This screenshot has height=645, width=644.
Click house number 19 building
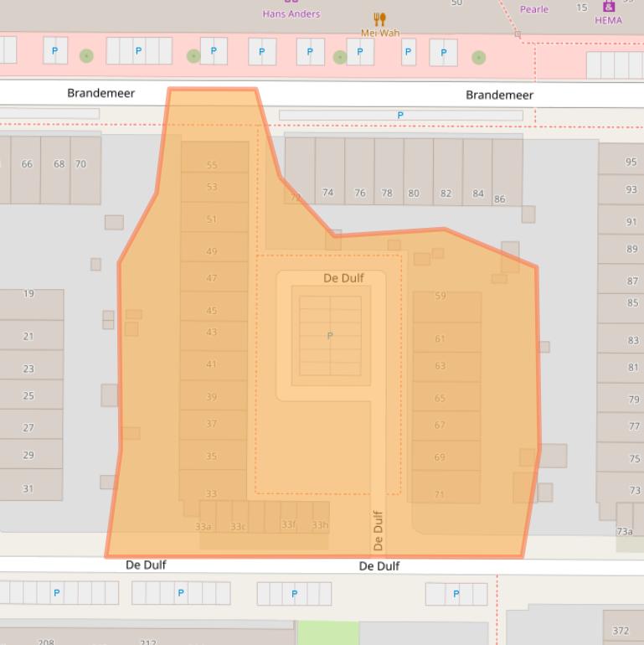(29, 294)
